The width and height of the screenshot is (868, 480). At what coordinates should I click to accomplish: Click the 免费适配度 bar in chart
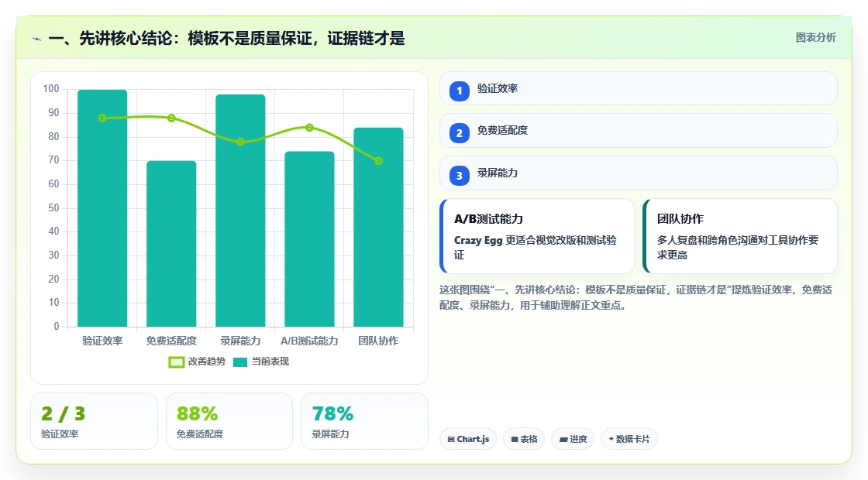coord(171,243)
